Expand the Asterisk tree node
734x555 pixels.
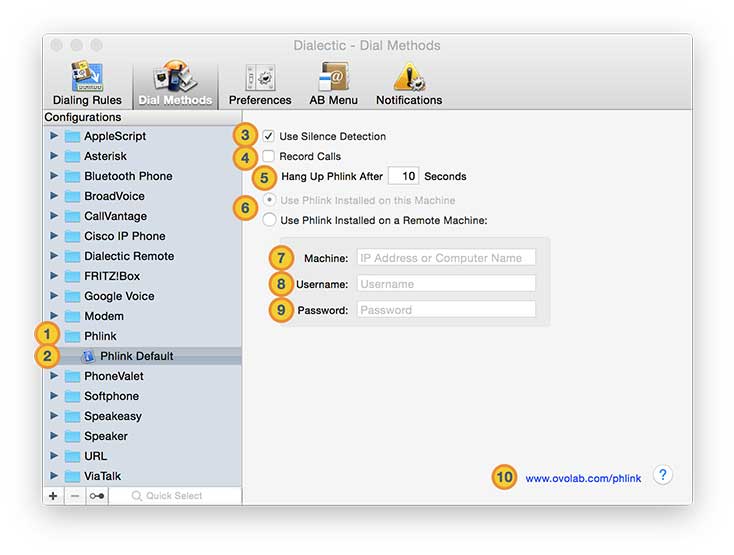(54, 156)
